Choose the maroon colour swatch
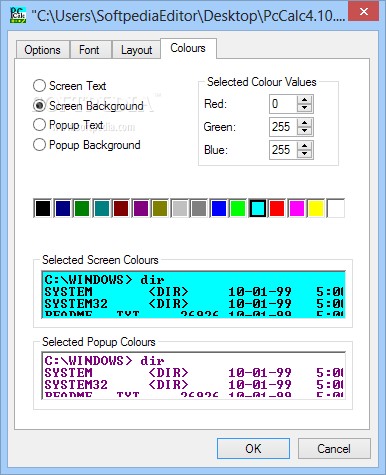This screenshot has width=386, height=475. point(121,208)
